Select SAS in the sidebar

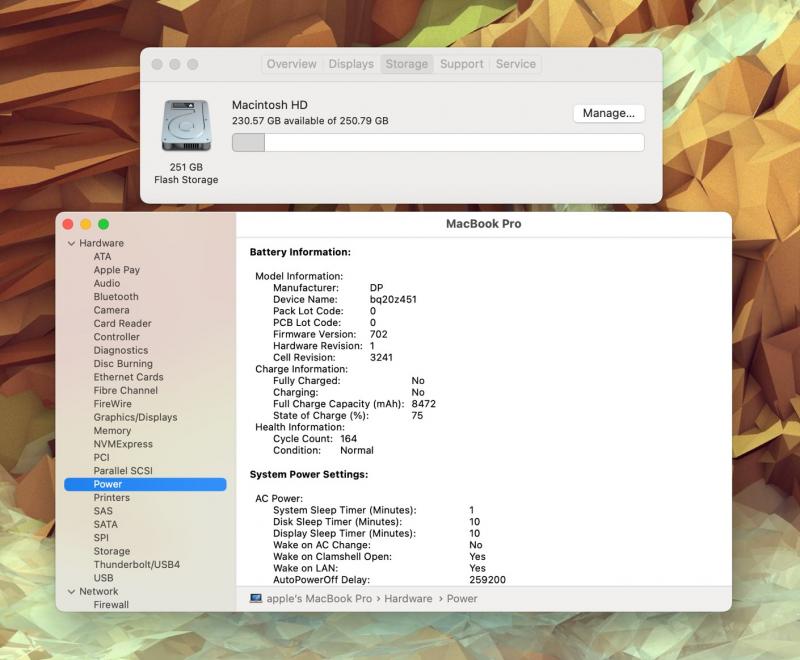(x=103, y=511)
